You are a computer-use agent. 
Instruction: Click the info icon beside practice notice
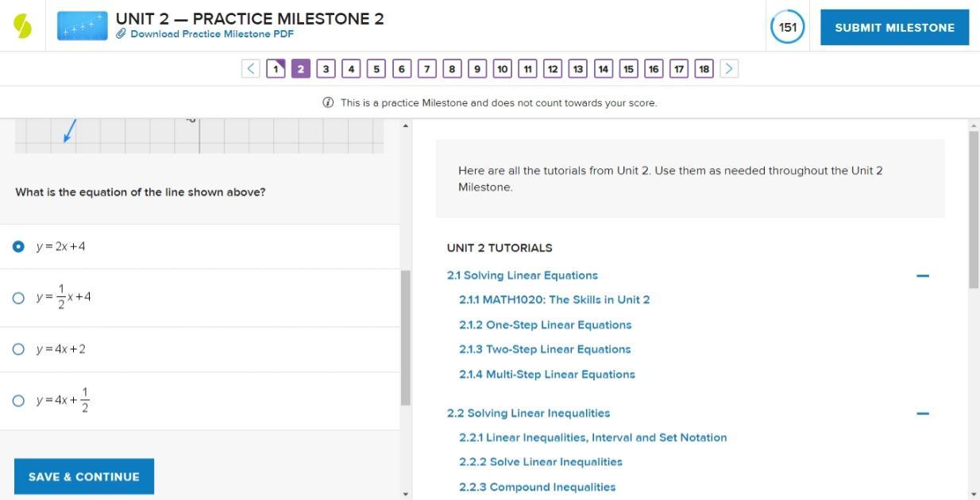(328, 102)
